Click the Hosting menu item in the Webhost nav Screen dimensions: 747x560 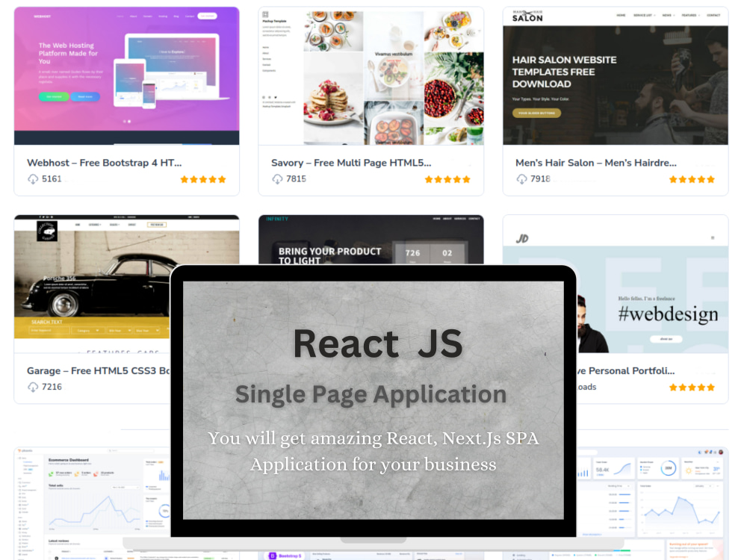click(x=163, y=16)
